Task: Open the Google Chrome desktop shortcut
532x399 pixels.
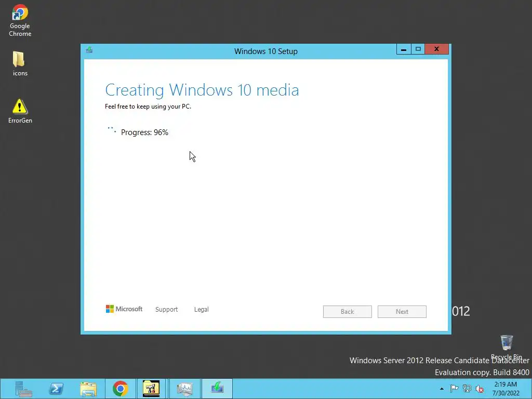Action: [x=20, y=20]
